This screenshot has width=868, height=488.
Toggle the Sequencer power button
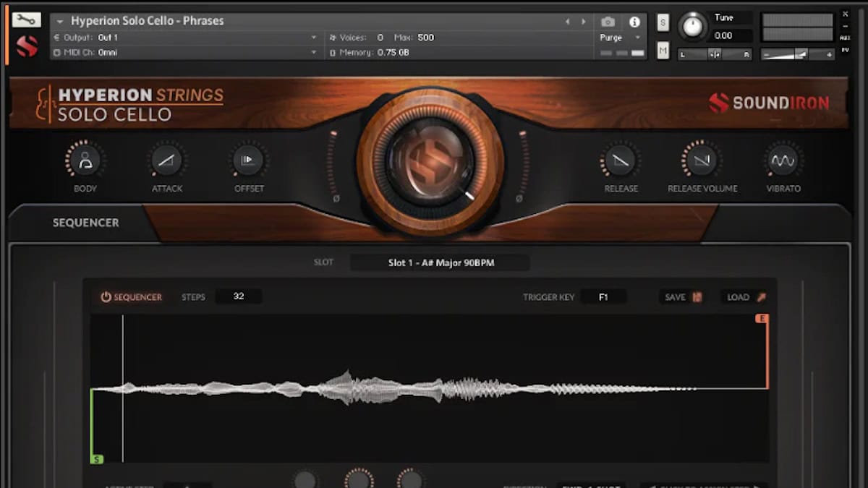tap(106, 297)
